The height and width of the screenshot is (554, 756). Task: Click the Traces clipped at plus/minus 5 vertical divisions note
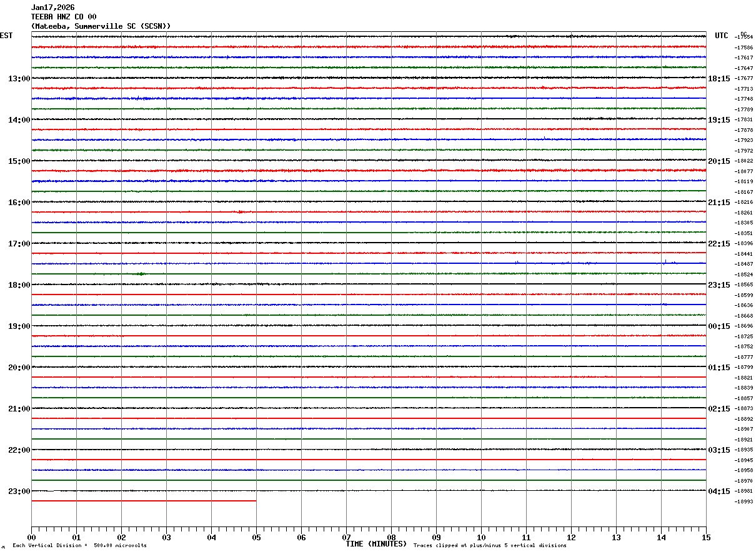[490, 546]
